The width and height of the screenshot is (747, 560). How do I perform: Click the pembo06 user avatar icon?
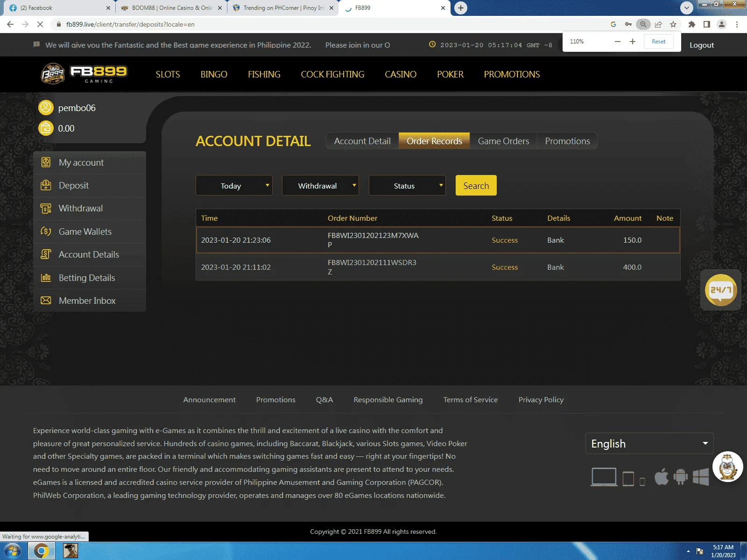46,108
